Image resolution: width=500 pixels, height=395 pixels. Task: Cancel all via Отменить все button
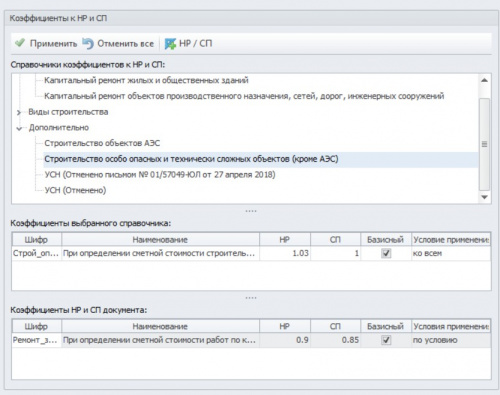pyautogui.click(x=118, y=43)
